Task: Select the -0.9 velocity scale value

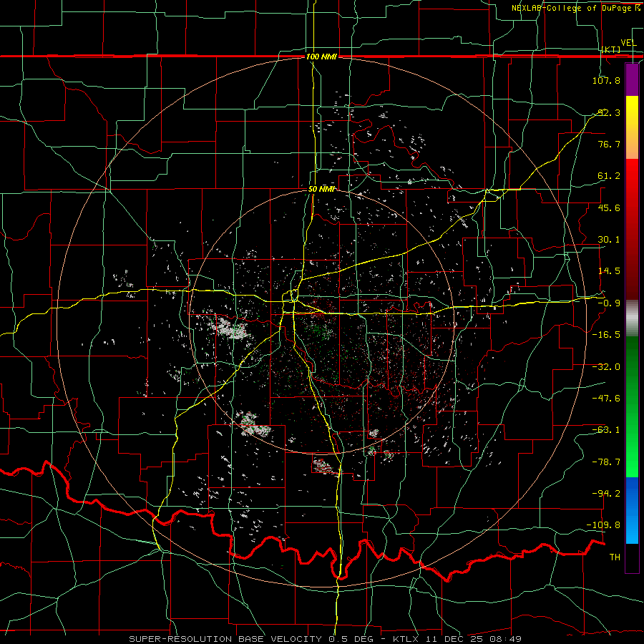Action: [x=609, y=303]
